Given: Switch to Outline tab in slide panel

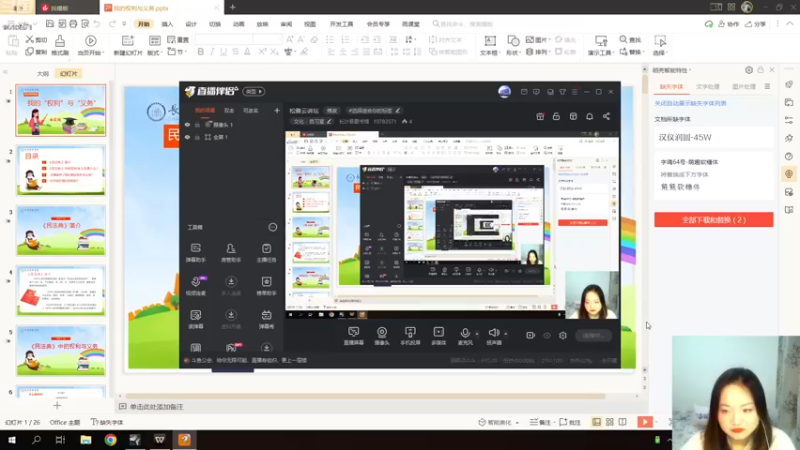Looking at the screenshot, I should click(x=43, y=73).
